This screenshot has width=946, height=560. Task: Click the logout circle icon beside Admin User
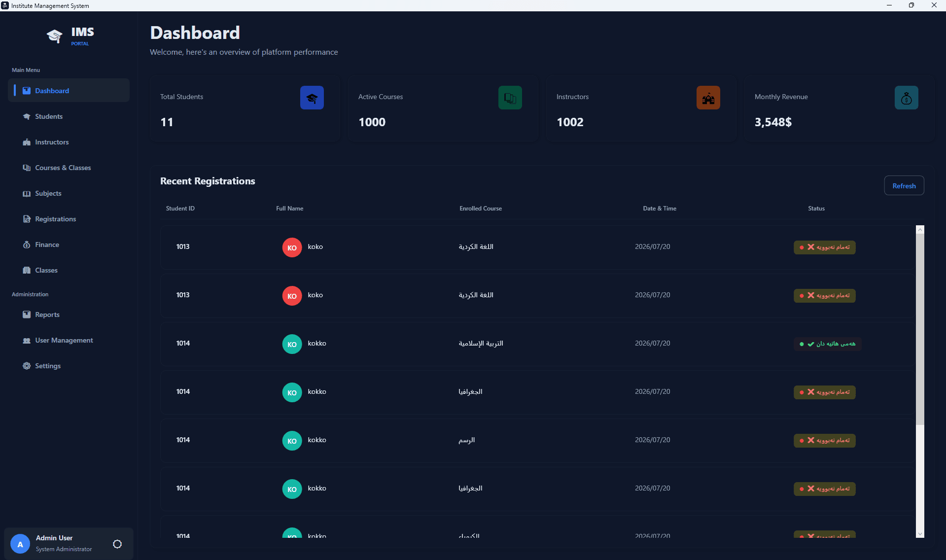coord(117,544)
